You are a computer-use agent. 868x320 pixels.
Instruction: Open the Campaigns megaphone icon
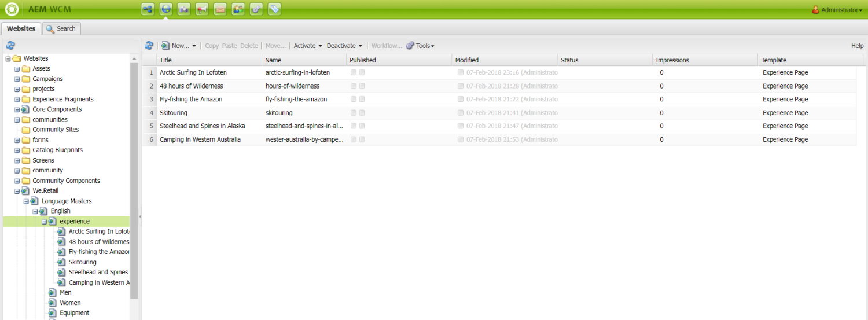coord(202,9)
